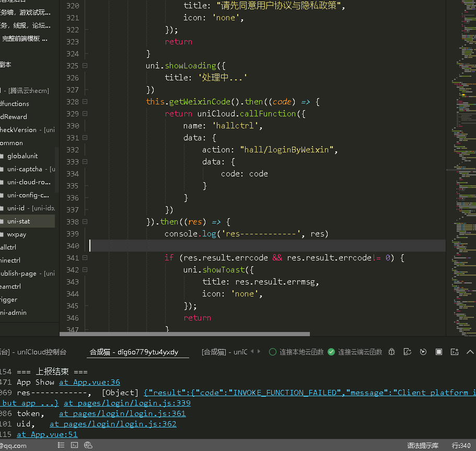Image resolution: width=476 pixels, height=451 pixels.
Task: Open the pages/login/login.js:339 link
Action: pyautogui.click(x=127, y=403)
